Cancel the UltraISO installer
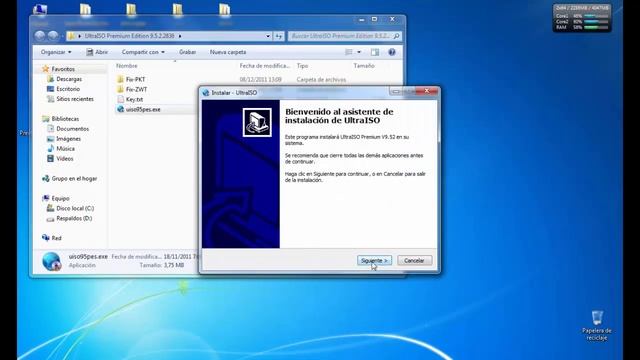Image resolution: width=640 pixels, height=360 pixels. click(x=414, y=260)
